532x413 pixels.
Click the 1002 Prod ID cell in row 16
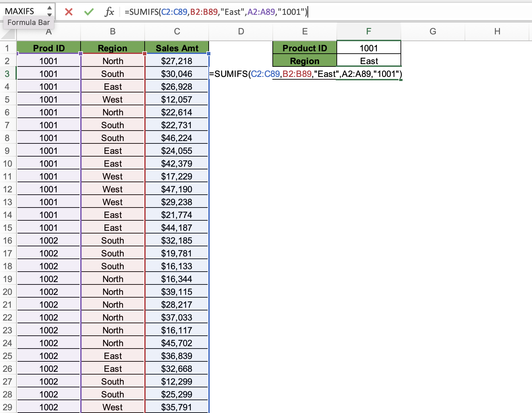point(49,241)
